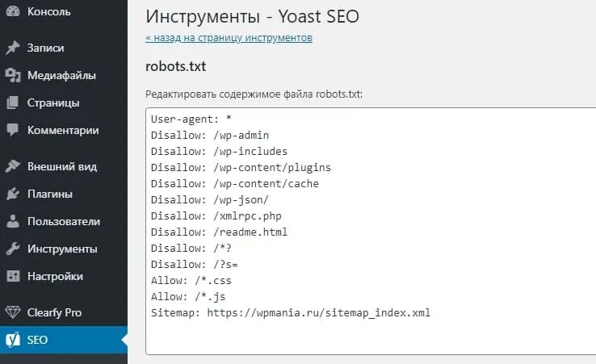Image resolution: width=596 pixels, height=364 pixels.
Task: Click the Настройки settings icon
Action: (x=12, y=276)
